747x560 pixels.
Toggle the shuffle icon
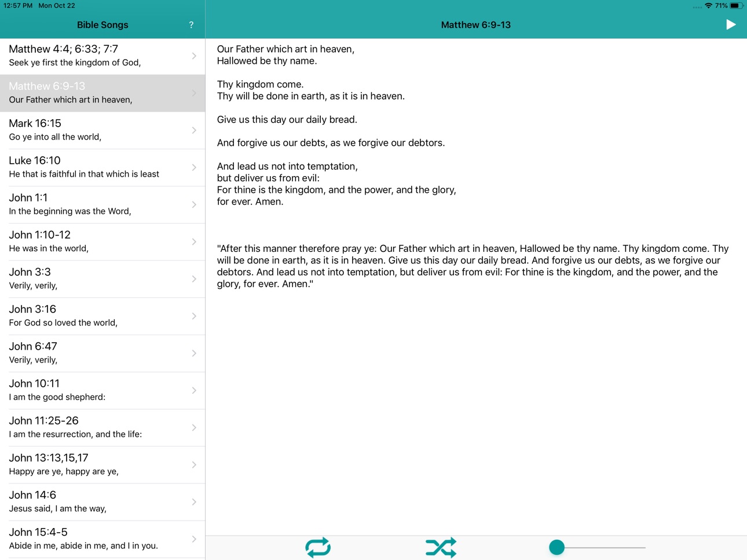441,547
